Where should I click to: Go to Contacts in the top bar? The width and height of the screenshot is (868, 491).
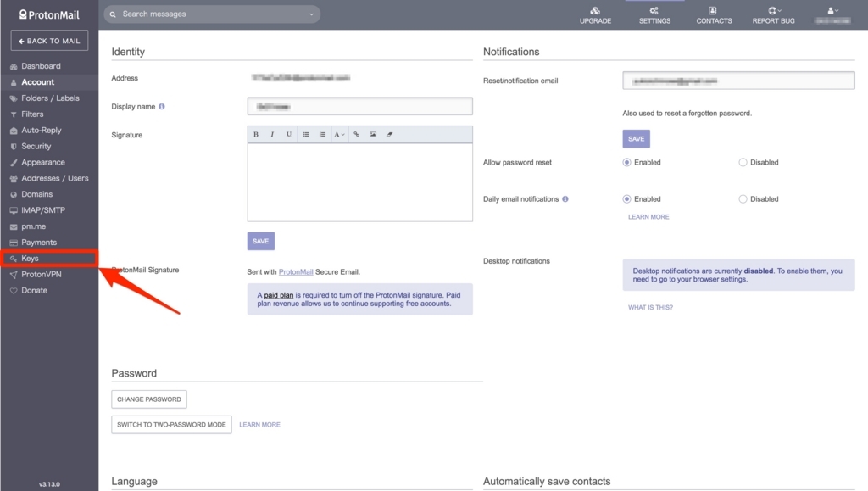[x=714, y=15]
